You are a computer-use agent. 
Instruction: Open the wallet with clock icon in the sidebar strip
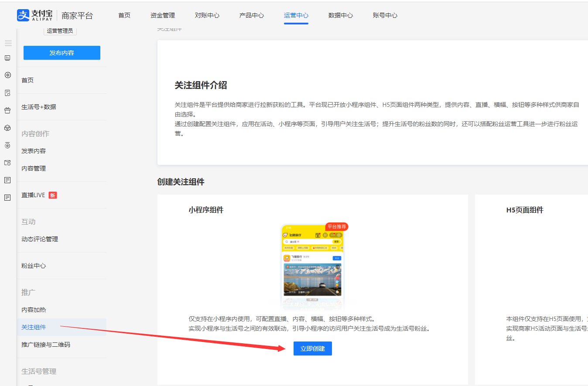click(x=7, y=163)
